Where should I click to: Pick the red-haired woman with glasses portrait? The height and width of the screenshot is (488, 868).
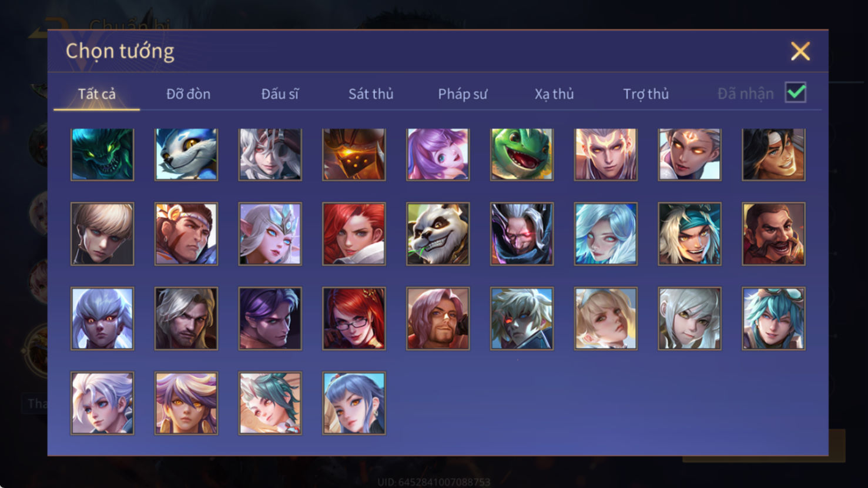pos(354,319)
